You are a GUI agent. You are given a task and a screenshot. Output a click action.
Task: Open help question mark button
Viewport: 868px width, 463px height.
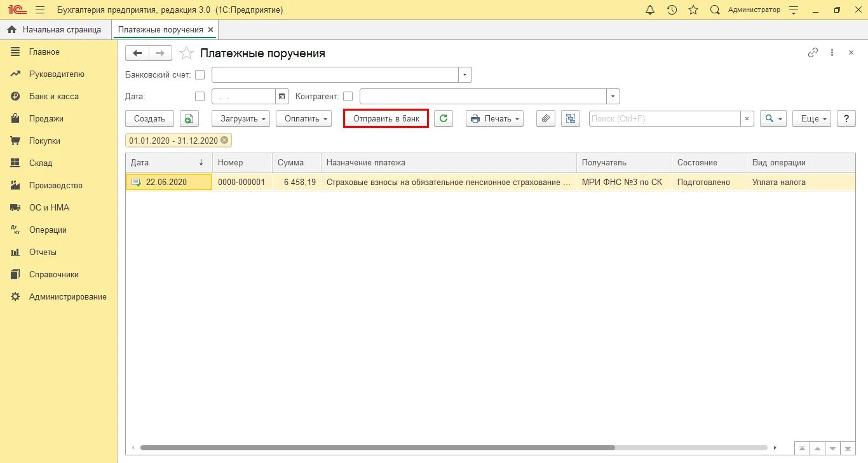[x=846, y=118]
